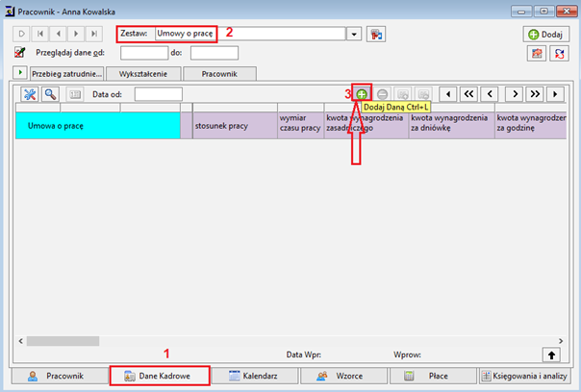This screenshot has width=581, height=392.
Task: Click the green Dodaj Daną plus icon
Action: pyautogui.click(x=362, y=94)
